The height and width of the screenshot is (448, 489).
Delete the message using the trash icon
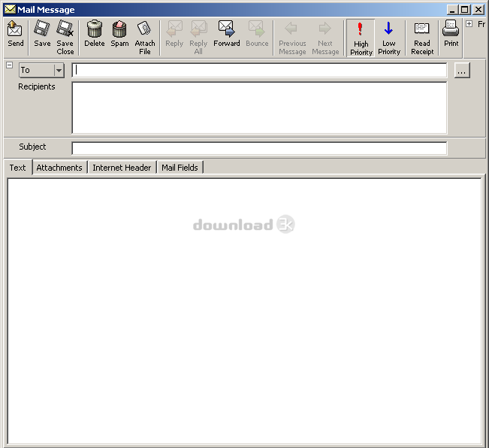coord(94,34)
